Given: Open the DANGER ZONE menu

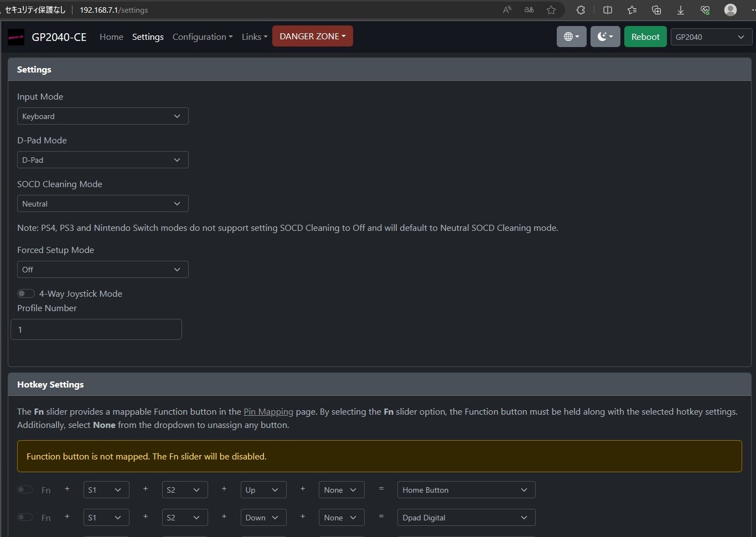Looking at the screenshot, I should (312, 37).
